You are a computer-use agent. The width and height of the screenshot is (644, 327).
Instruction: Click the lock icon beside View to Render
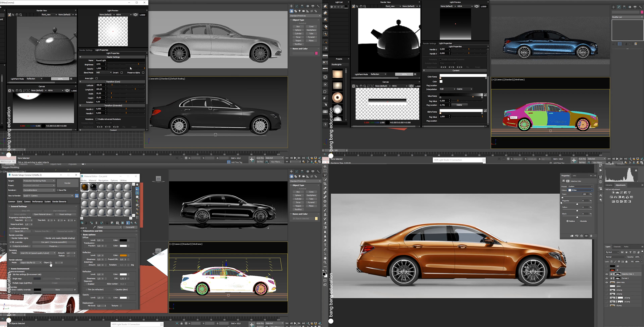coord(76,196)
